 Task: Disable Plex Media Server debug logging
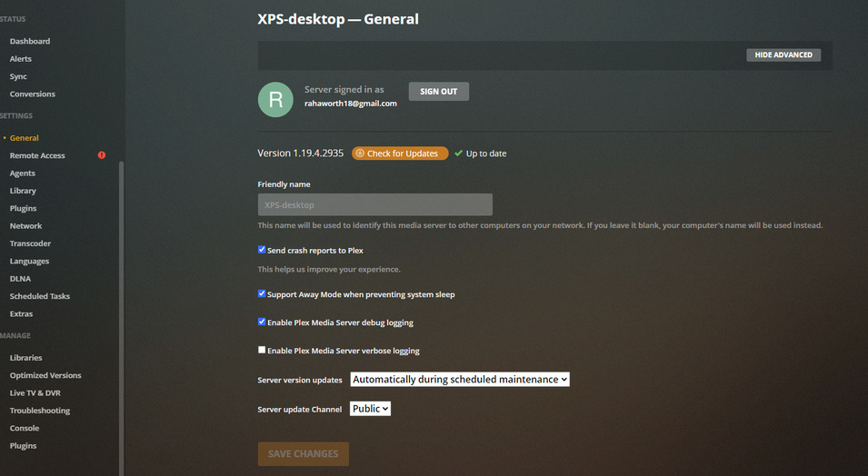[x=262, y=322]
